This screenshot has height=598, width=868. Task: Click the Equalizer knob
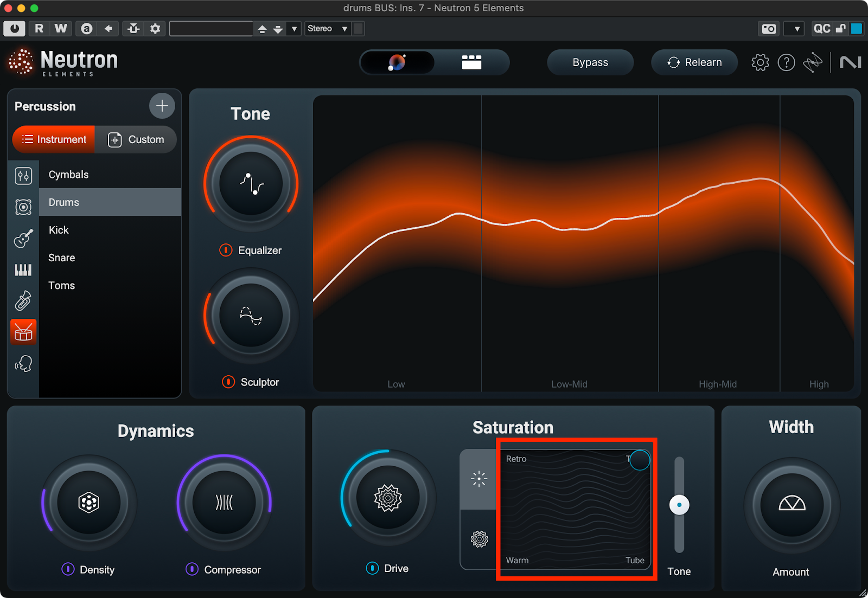pos(251,184)
